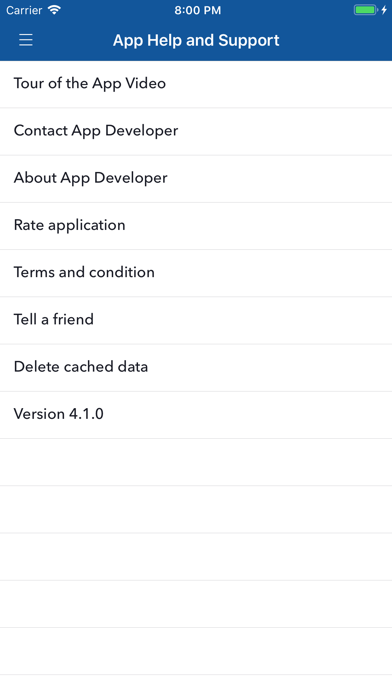Tap Delete cached data
Image resolution: width=392 pixels, height=696 pixels.
pyautogui.click(x=196, y=368)
